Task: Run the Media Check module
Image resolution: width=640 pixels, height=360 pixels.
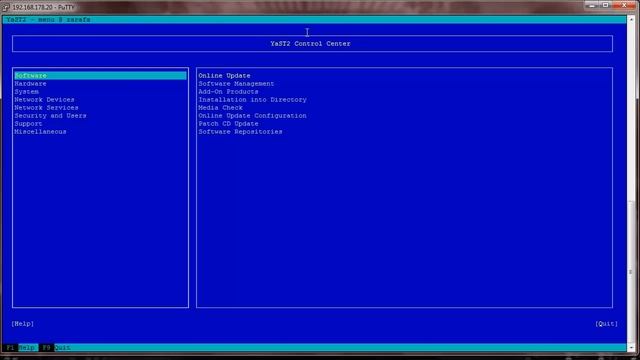Action: 220,108
